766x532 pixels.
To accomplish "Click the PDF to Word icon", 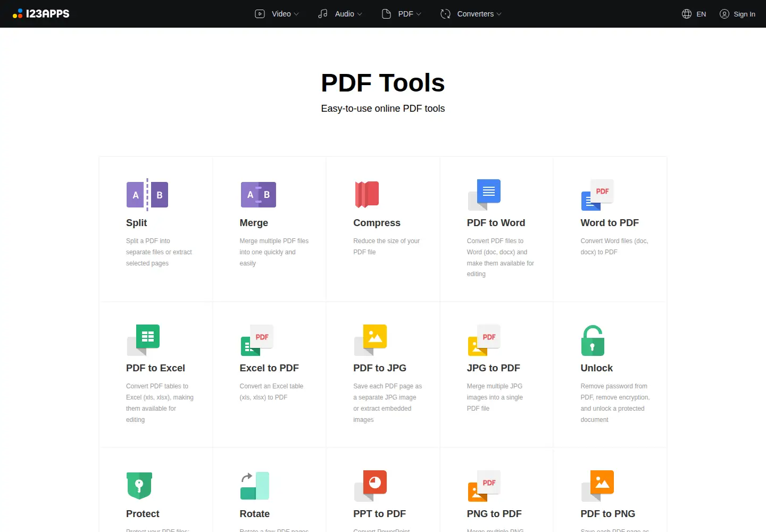I will tap(485, 195).
